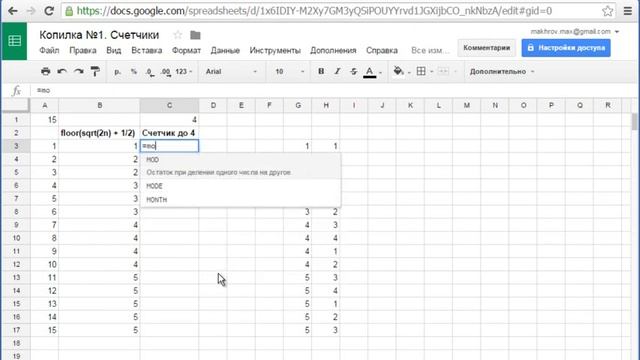The width and height of the screenshot is (640, 360).
Task: Star the document Копилка №1
Action: 178,35
